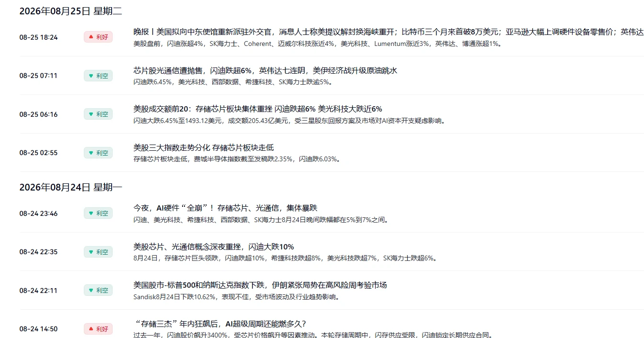The image size is (644, 338).
Task: Click the green down-arrow icon in the 06:16 tag
Action: pos(91,114)
